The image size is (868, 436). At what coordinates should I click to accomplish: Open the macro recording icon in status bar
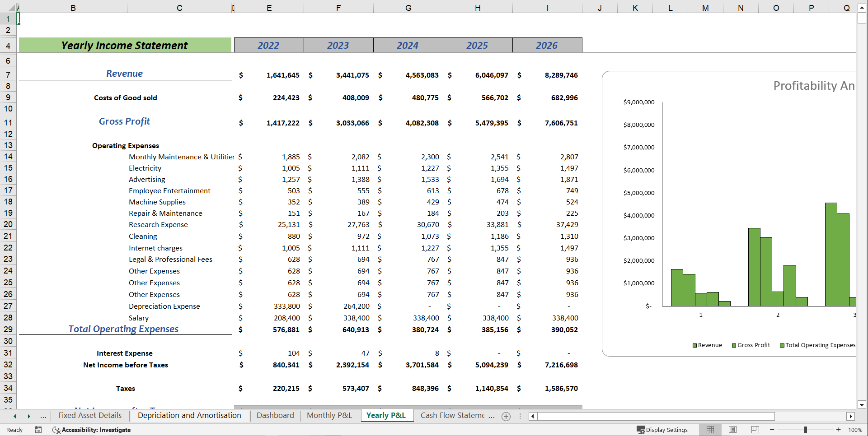[x=38, y=430]
